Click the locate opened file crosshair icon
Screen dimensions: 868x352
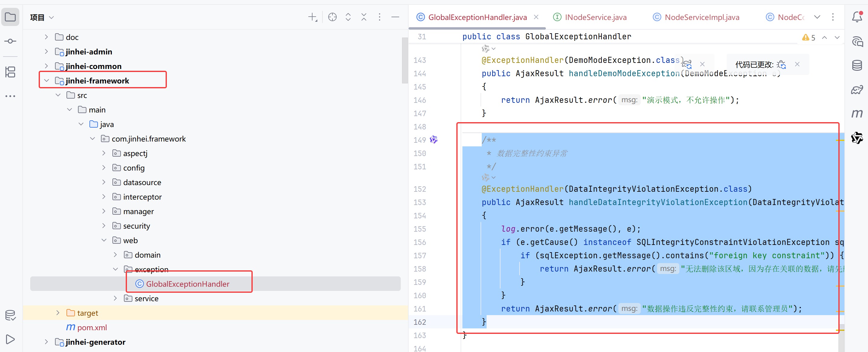pos(332,17)
